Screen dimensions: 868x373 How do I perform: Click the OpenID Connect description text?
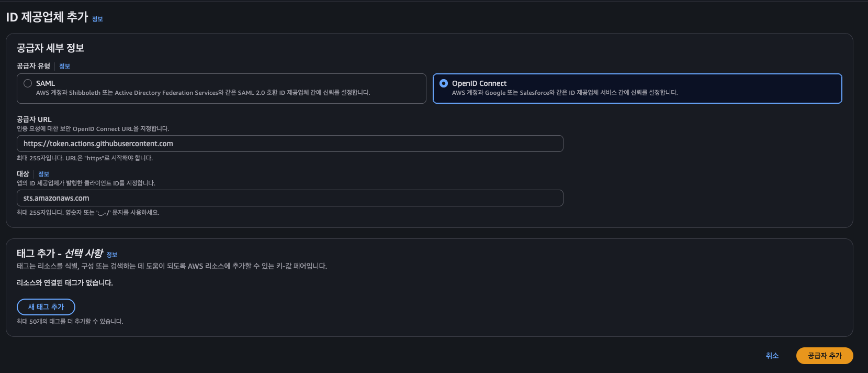565,93
